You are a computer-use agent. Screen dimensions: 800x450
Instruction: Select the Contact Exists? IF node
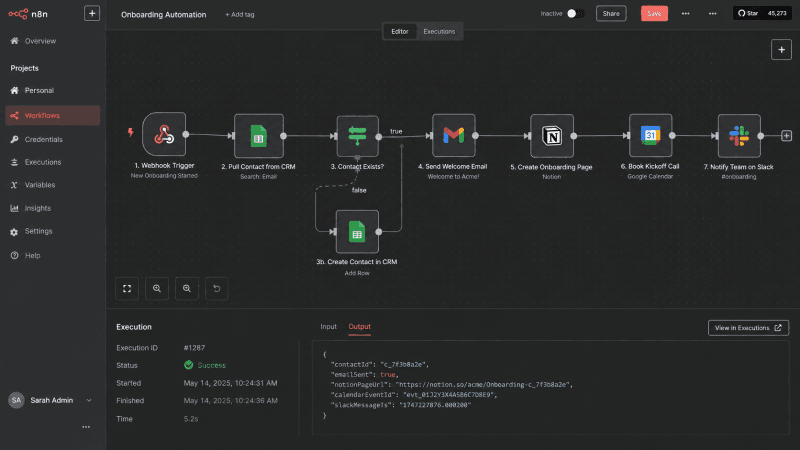357,136
